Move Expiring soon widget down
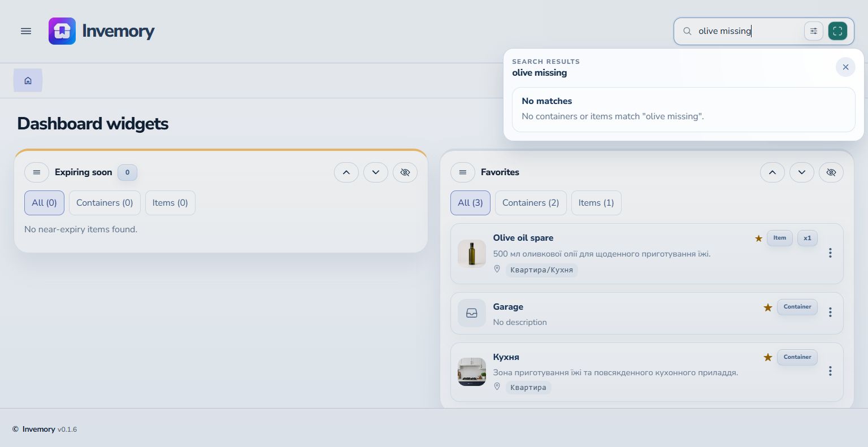Viewport: 868px width, 447px height. point(376,172)
